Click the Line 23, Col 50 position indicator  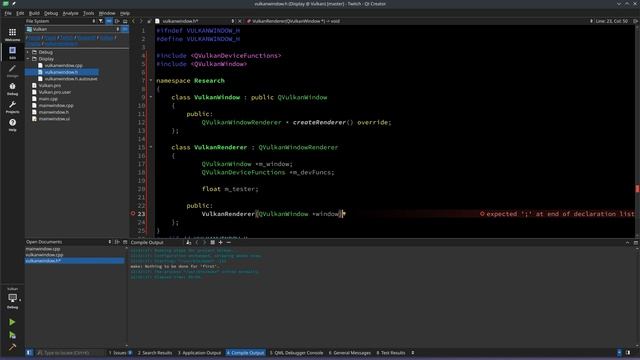tap(611, 21)
